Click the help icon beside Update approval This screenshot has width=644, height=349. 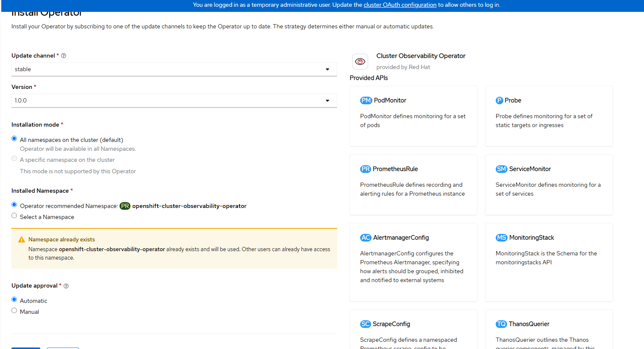(66, 286)
